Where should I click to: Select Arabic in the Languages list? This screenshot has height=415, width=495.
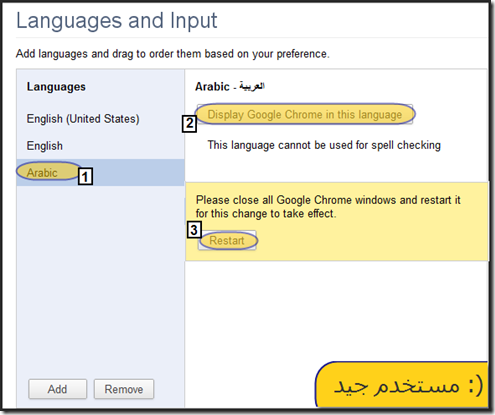[100, 172]
